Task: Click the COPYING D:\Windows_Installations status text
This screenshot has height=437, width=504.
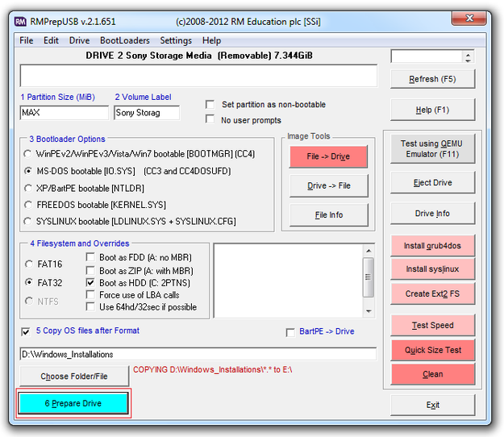Action: tap(212, 369)
